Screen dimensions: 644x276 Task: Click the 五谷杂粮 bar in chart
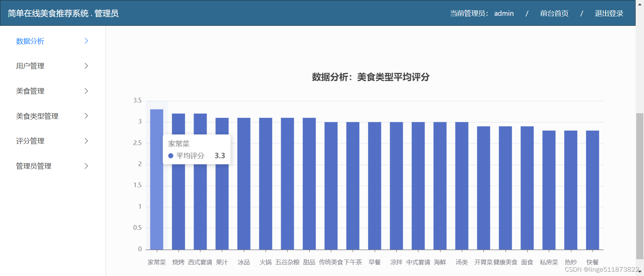pyautogui.click(x=287, y=184)
